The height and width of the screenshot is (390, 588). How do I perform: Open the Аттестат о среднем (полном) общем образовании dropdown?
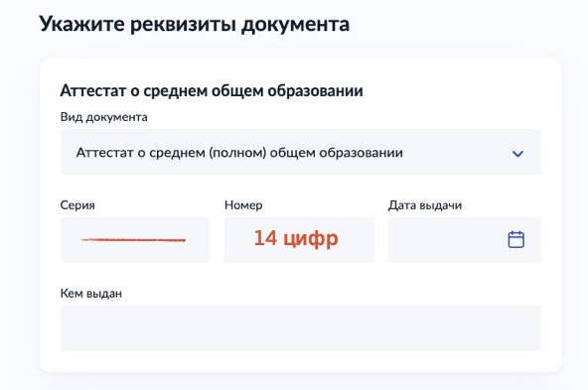(x=300, y=152)
